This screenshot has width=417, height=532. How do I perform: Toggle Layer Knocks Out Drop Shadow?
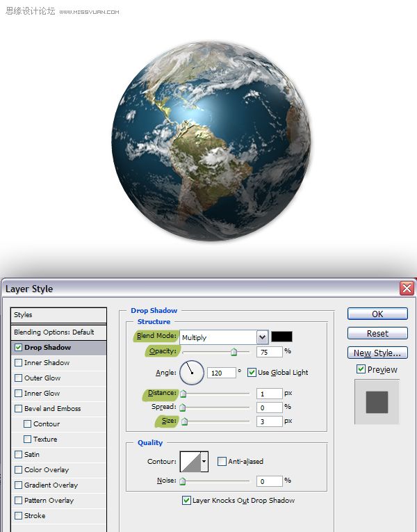click(x=186, y=500)
